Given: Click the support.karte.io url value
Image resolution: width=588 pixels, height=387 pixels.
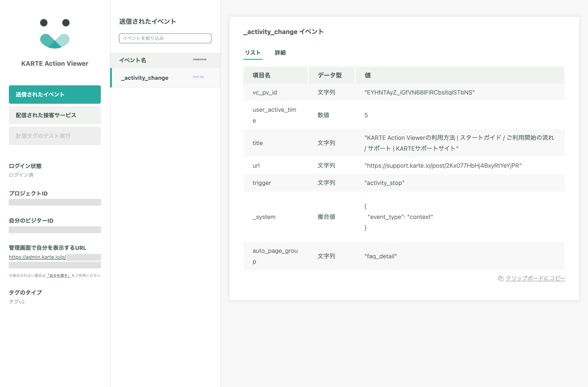Looking at the screenshot, I should point(443,166).
